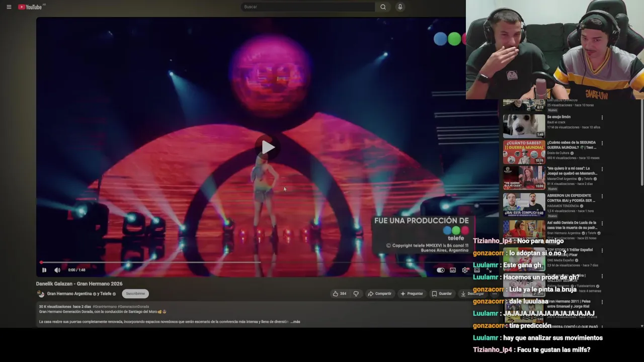Open the Daniela De Lucía video title
This screenshot has height=362, width=644.
[x=572, y=225]
